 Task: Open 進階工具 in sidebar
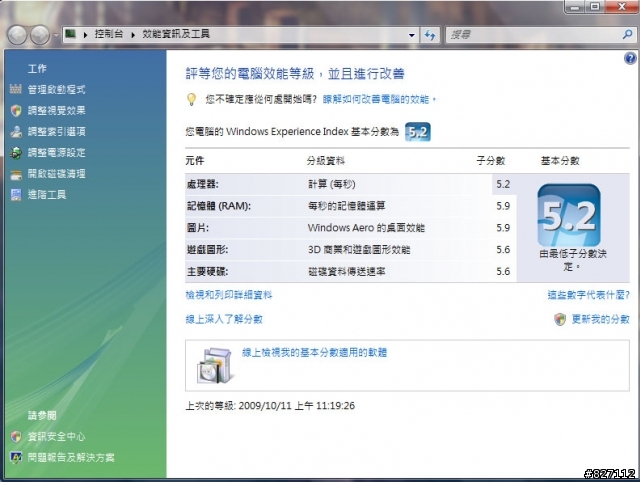point(47,195)
